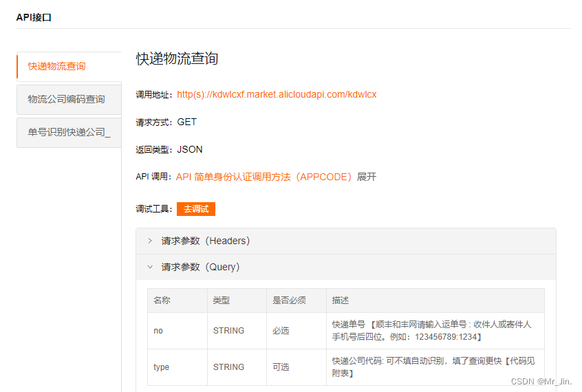Select the 单号识别快递公司_ tab
The width and height of the screenshot is (582, 392).
click(x=69, y=132)
